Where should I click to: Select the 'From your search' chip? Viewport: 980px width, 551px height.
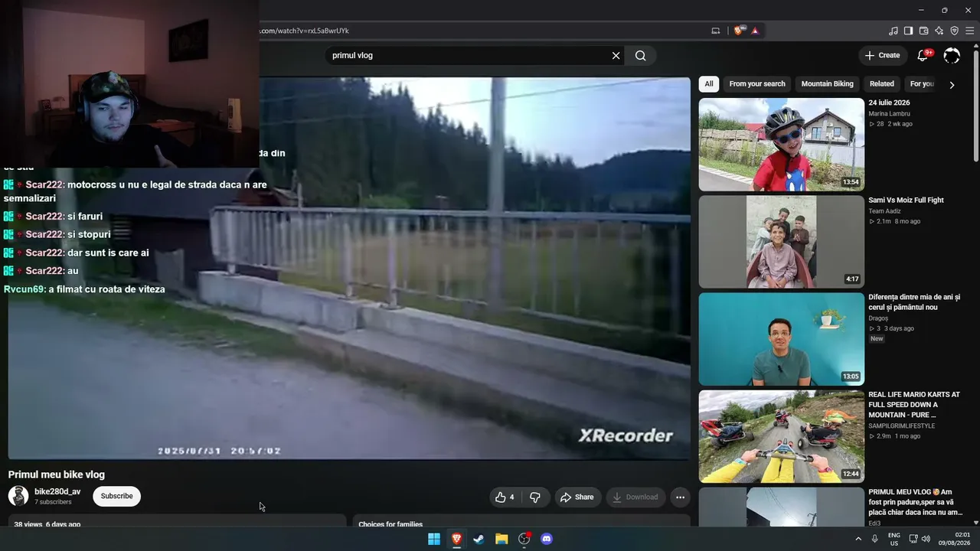tap(757, 84)
